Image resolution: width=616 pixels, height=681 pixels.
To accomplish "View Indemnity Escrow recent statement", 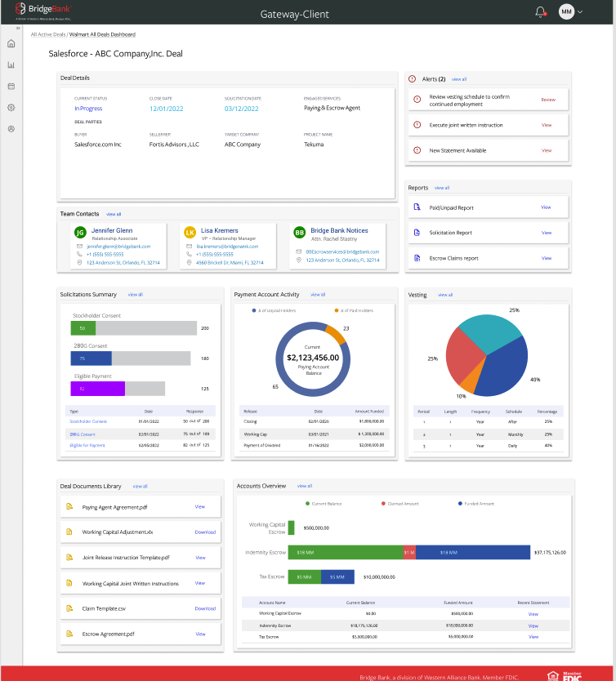I will pos(533,625).
